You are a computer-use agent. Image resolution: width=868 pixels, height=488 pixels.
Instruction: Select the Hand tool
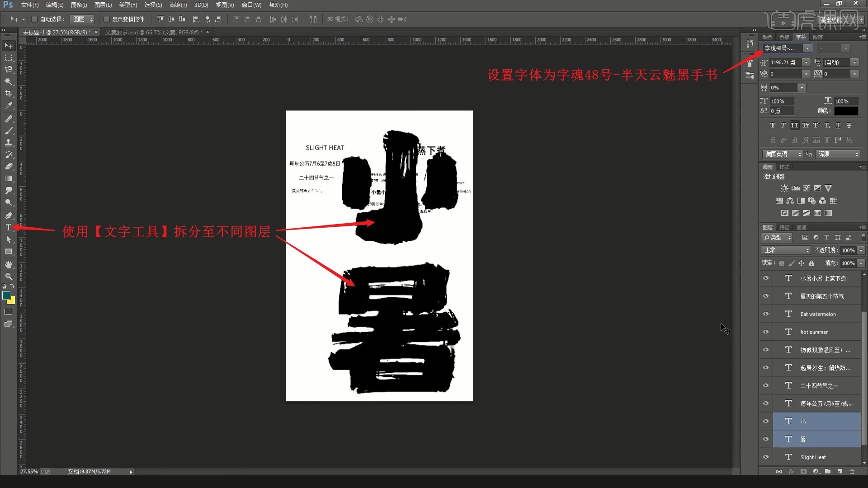[x=9, y=264]
